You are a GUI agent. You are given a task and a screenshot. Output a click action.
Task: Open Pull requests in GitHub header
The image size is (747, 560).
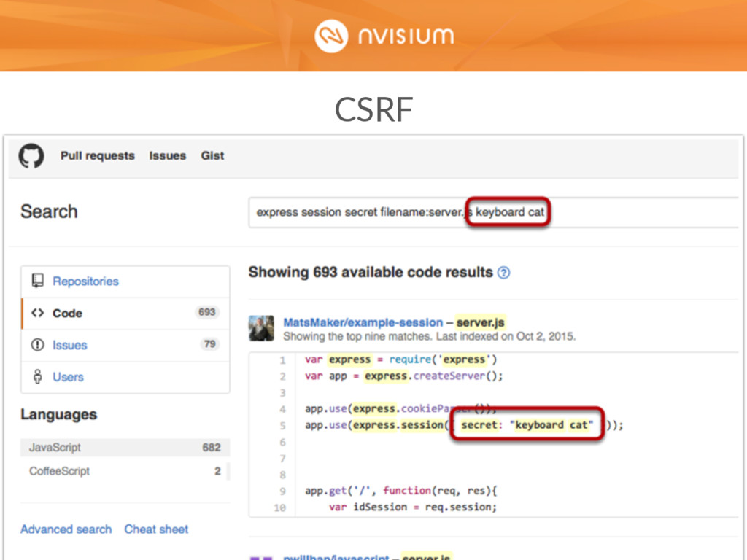(98, 156)
